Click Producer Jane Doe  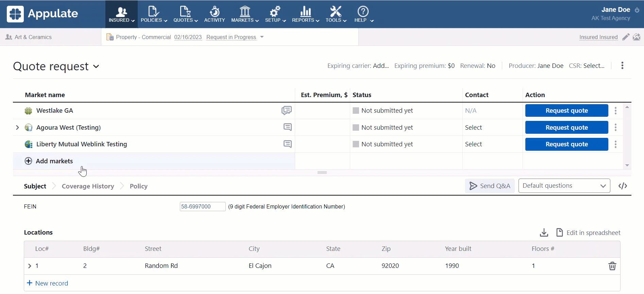(550, 66)
